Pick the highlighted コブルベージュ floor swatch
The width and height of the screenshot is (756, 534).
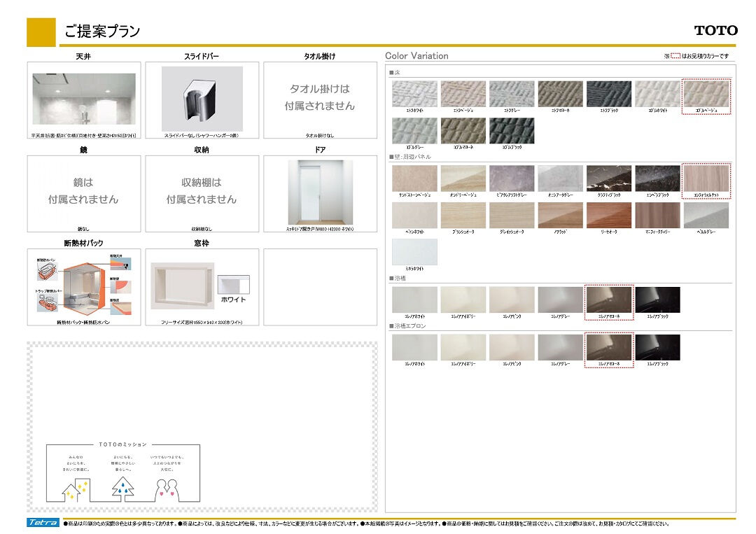click(706, 94)
